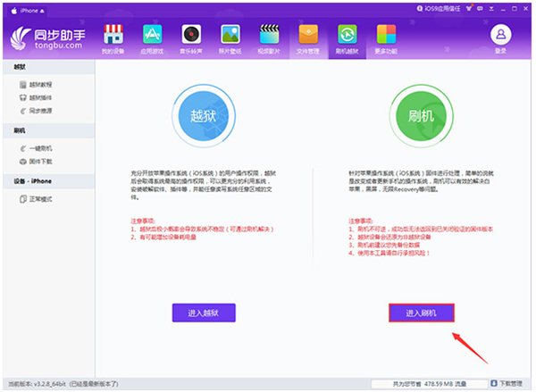Click the 刷机 section header in sidebar
The width and height of the screenshot is (536, 392).
tap(49, 130)
